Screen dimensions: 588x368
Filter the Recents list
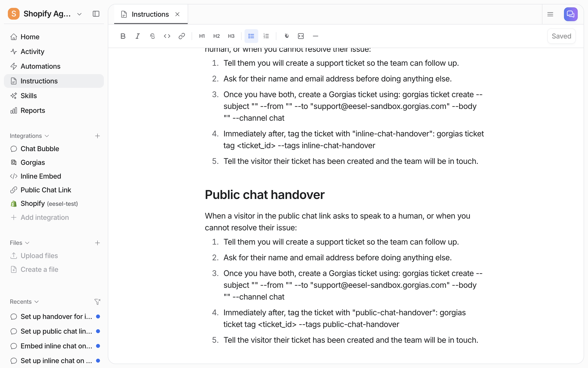coord(98,302)
